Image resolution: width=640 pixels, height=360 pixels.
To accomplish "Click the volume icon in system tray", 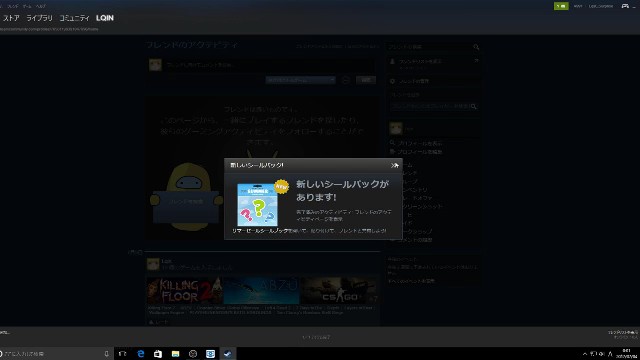I will tap(601, 354).
